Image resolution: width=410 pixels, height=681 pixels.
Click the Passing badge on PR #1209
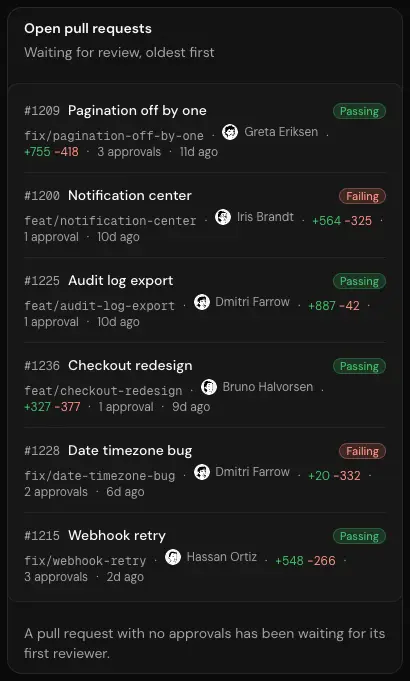[x=359, y=111]
